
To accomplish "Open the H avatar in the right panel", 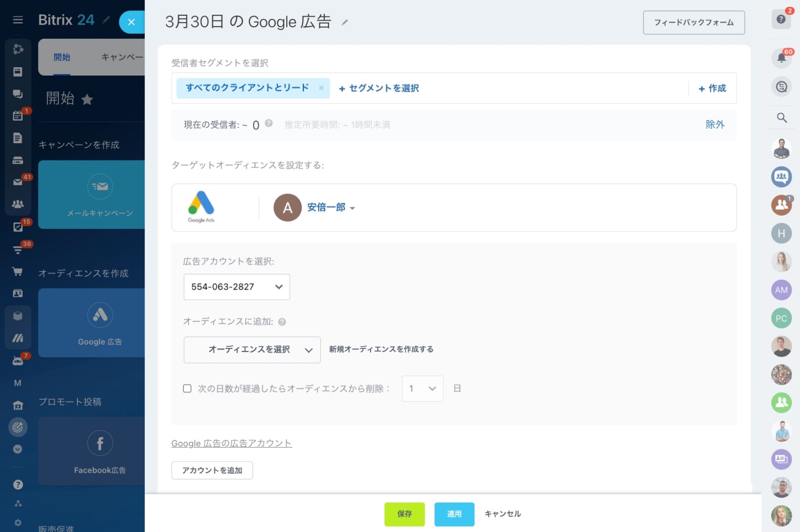I will coord(781,233).
